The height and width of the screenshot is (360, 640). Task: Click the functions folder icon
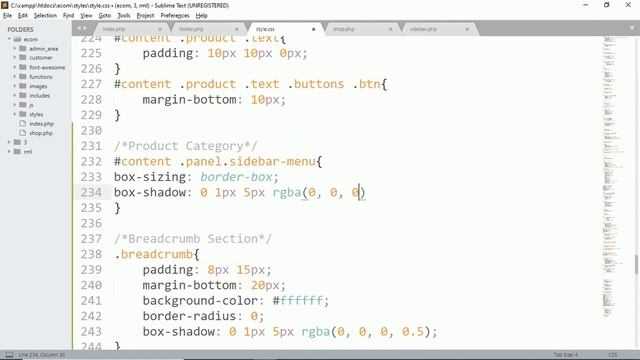coord(23,77)
